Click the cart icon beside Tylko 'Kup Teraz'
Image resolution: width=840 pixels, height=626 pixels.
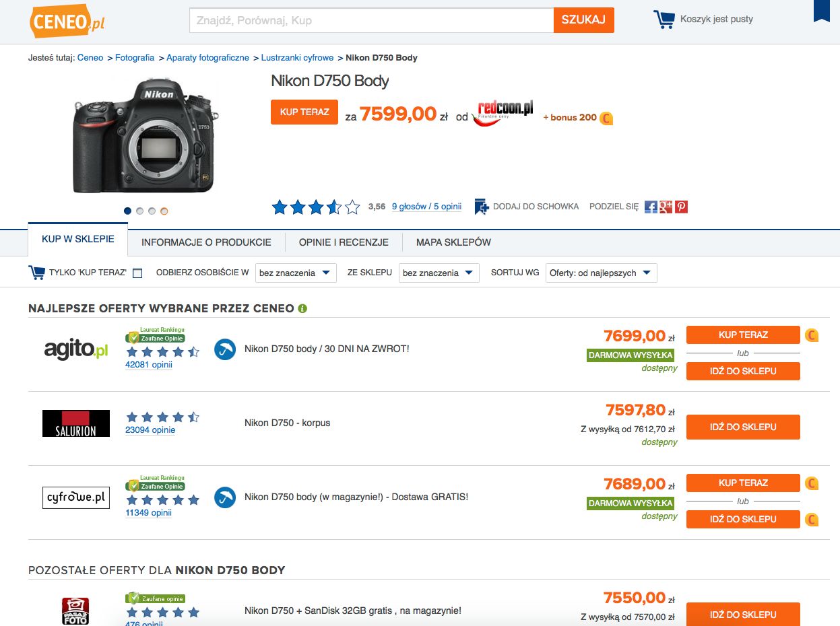click(36, 273)
